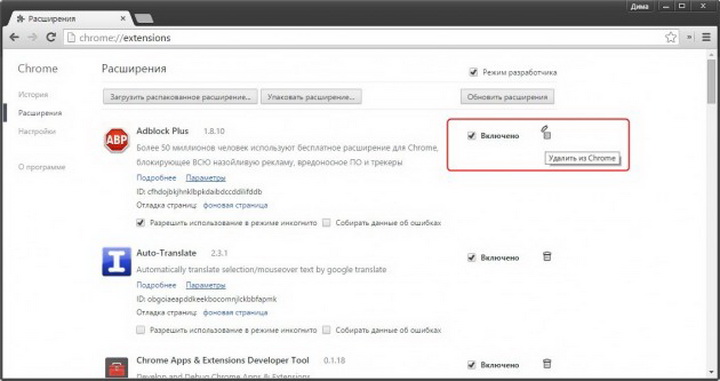Open Adblock Plus Параметры link

[x=205, y=178]
